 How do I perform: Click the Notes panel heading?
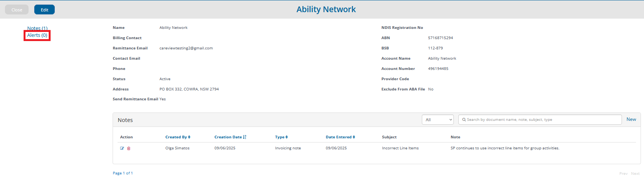(125, 120)
